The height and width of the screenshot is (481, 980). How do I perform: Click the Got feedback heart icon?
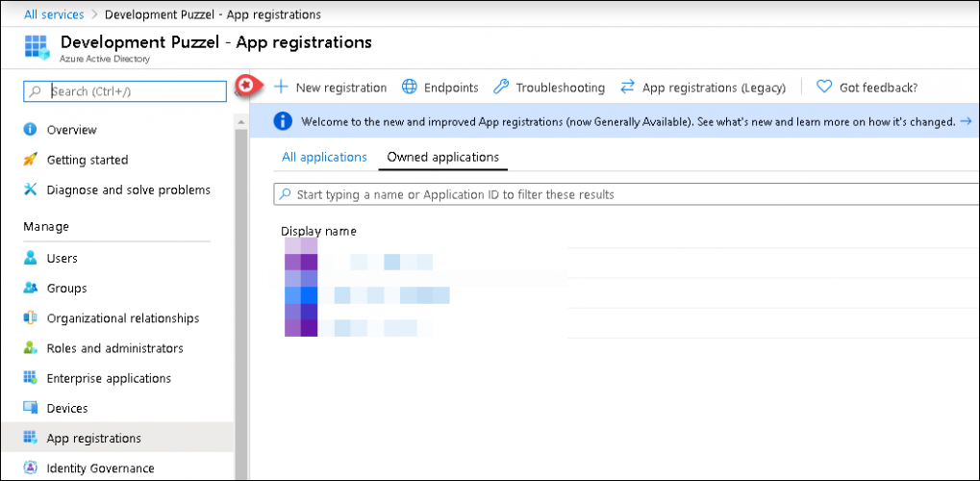tap(823, 87)
